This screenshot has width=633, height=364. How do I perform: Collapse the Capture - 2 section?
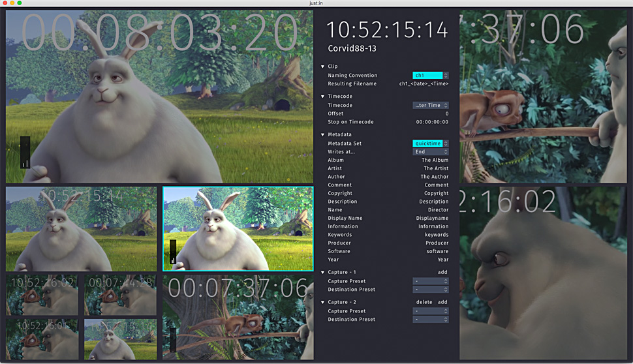pos(322,303)
